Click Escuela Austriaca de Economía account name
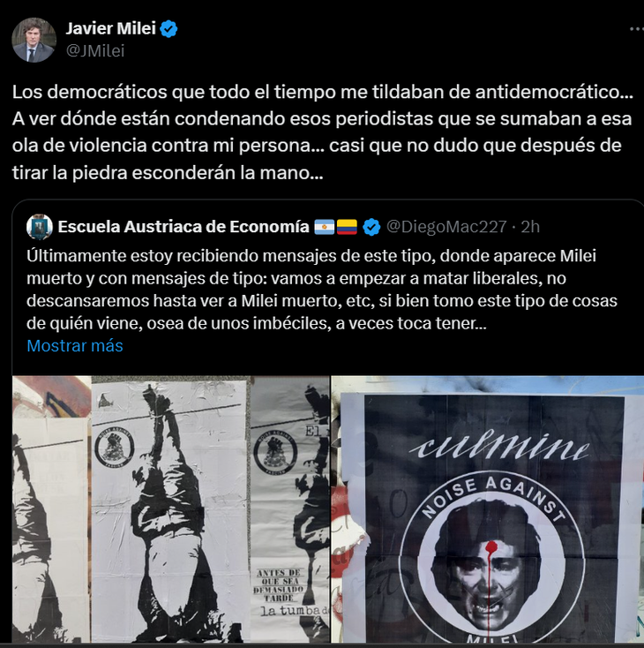644x648 pixels. pos(183,227)
